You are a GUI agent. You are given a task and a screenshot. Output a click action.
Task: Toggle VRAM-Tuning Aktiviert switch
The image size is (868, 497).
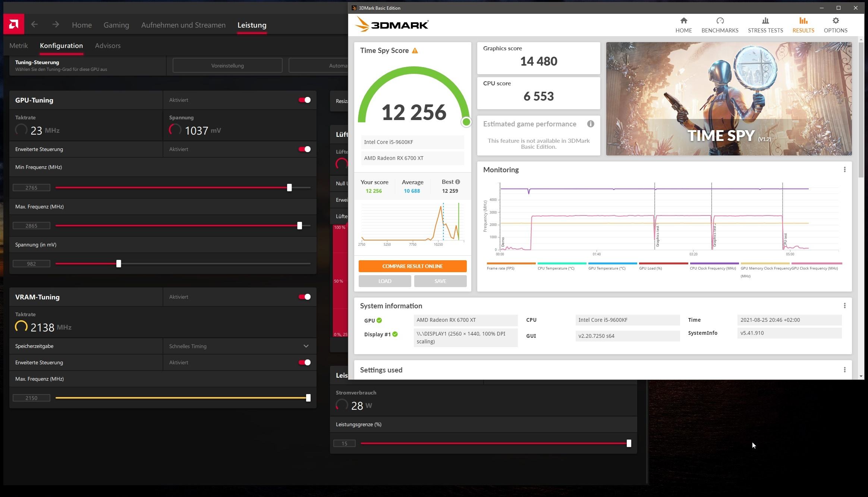point(305,297)
